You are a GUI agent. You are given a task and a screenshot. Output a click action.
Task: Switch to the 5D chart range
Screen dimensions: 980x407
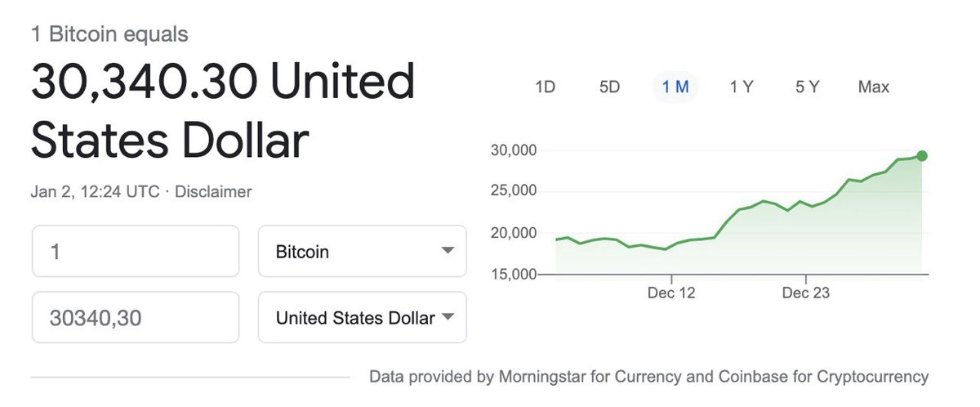(609, 87)
